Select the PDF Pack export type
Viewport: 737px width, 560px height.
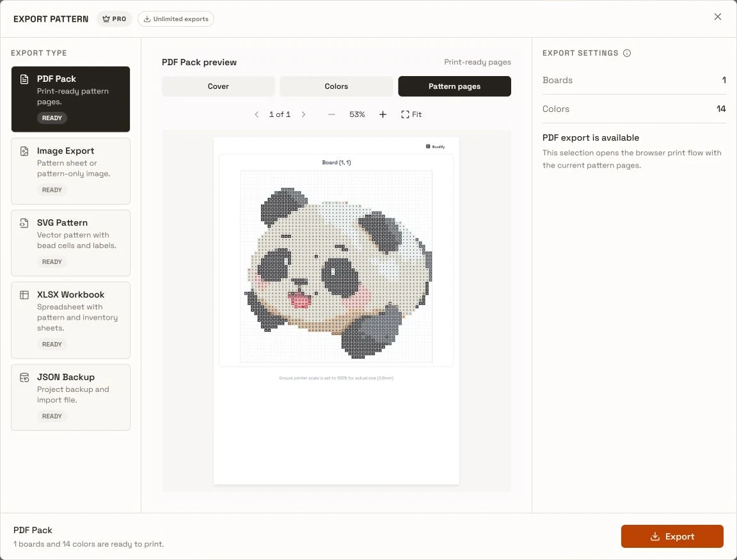(70, 99)
